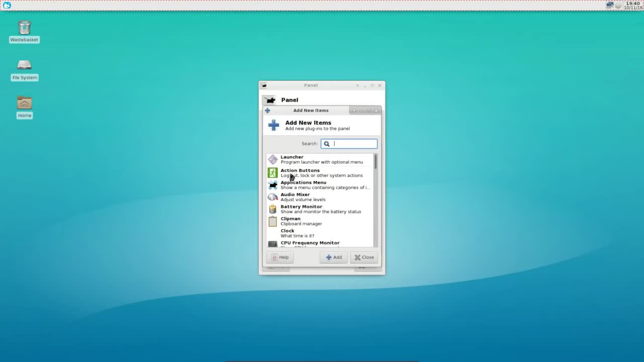Click the plug-in list vertical scrollbar

point(375,200)
